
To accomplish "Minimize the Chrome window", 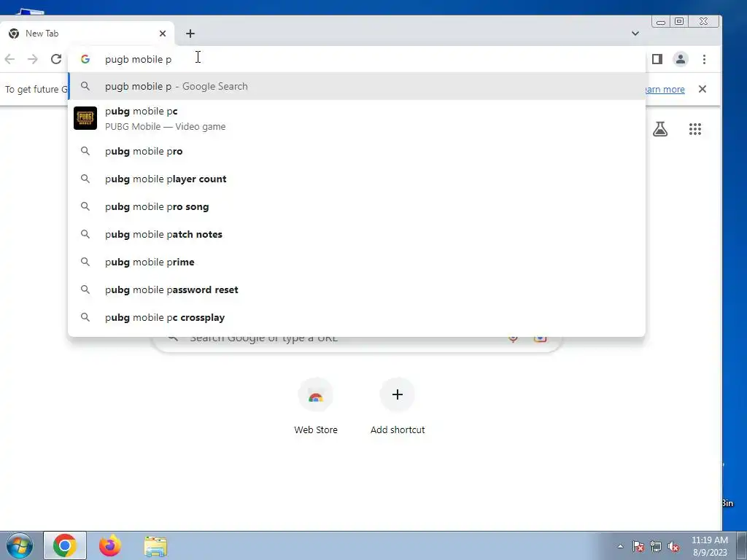I will pyautogui.click(x=661, y=21).
